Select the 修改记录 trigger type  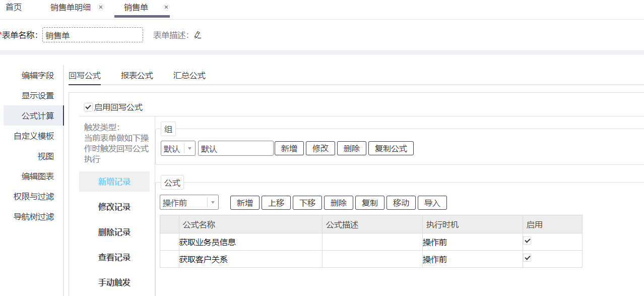tap(114, 207)
